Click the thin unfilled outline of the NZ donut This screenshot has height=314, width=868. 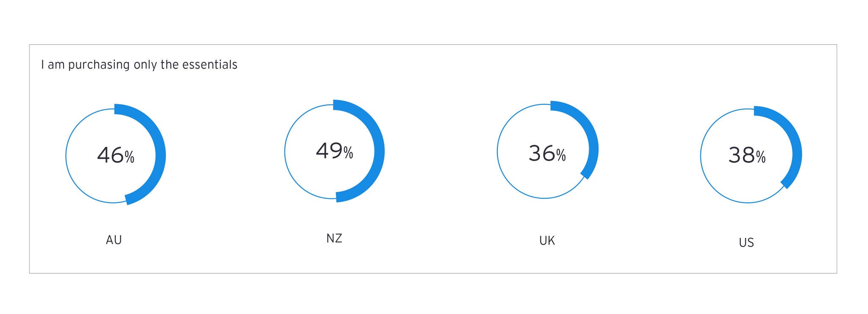(x=285, y=151)
